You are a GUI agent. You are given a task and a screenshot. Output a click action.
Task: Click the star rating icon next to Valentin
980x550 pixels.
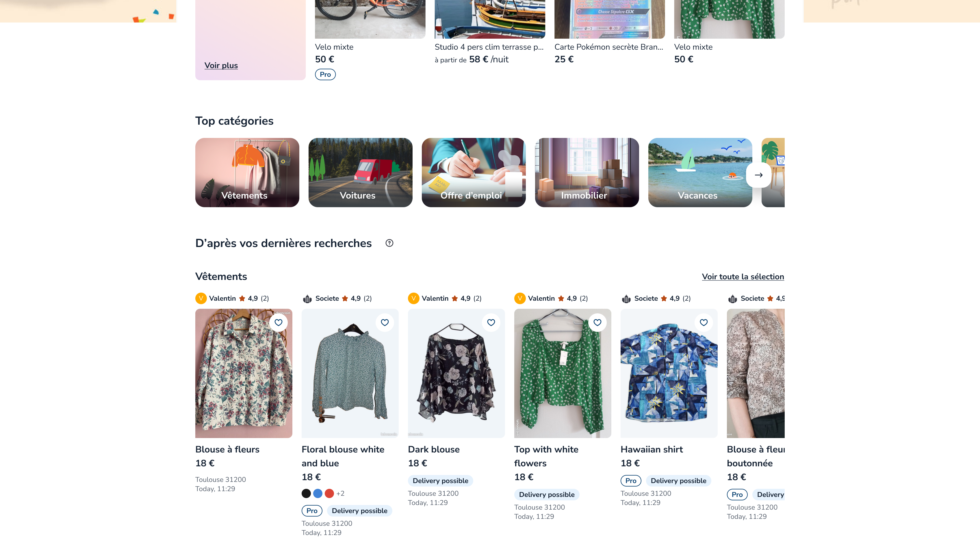242,298
